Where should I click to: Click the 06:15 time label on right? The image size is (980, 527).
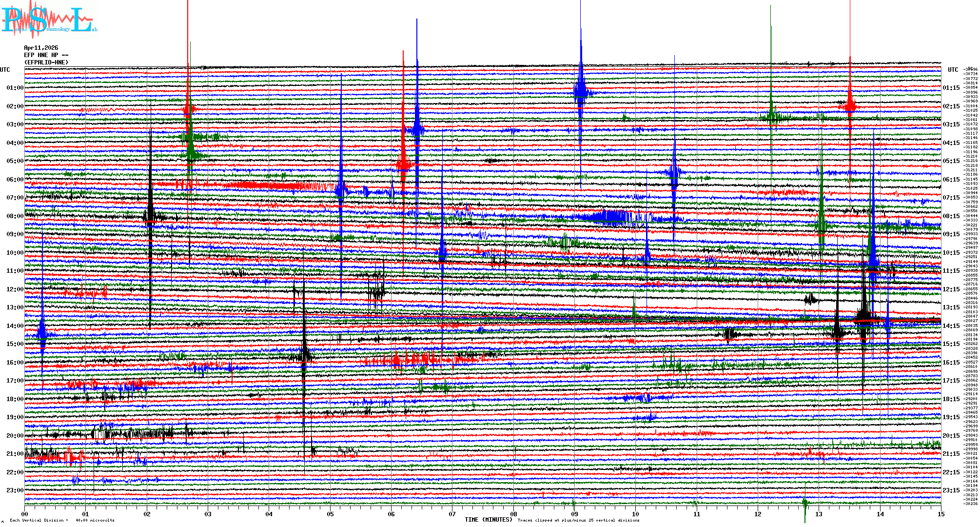click(951, 180)
